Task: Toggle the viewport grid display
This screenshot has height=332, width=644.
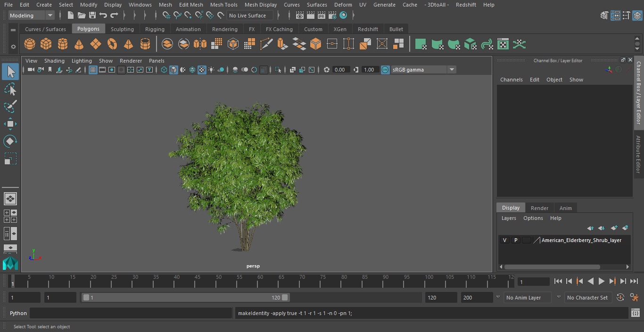Action: (x=93, y=70)
